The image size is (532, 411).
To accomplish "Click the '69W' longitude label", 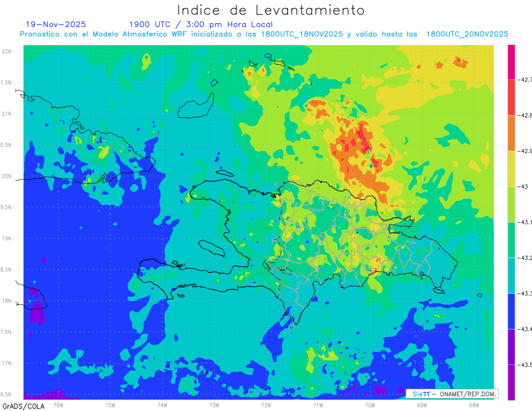I will (422, 405).
